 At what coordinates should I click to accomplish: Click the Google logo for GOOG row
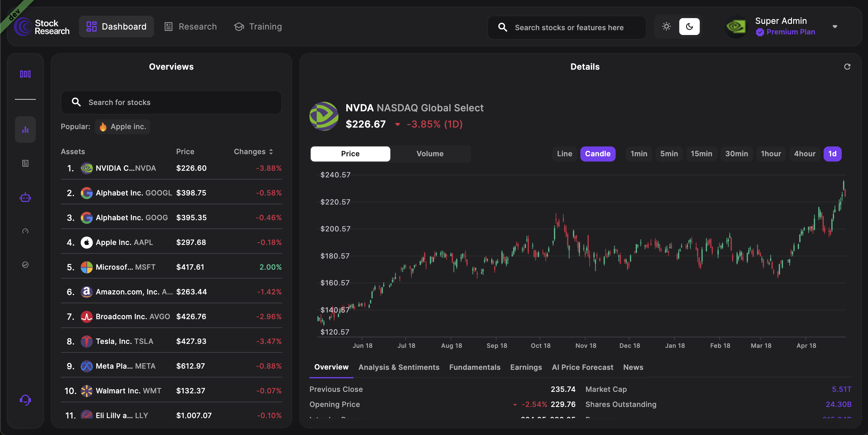point(87,217)
